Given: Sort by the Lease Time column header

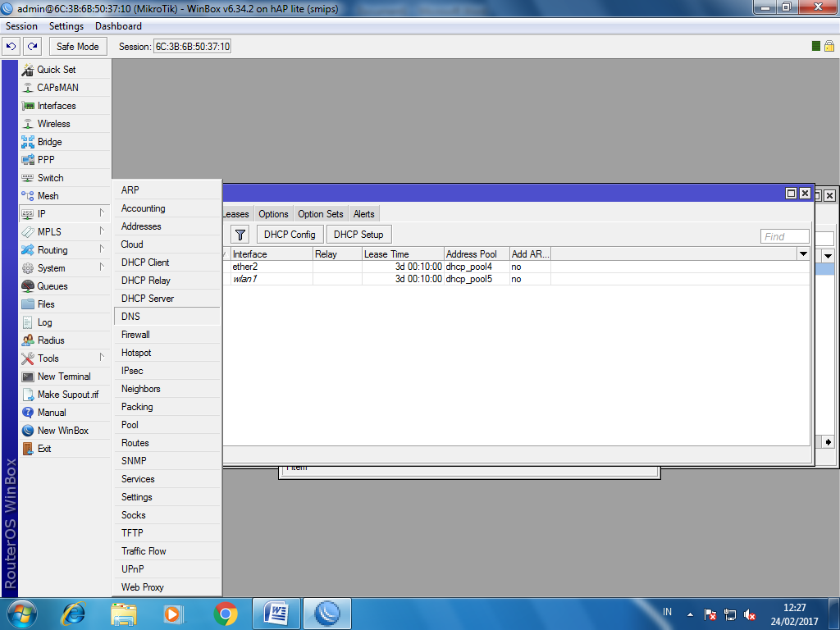Looking at the screenshot, I should 403,254.
